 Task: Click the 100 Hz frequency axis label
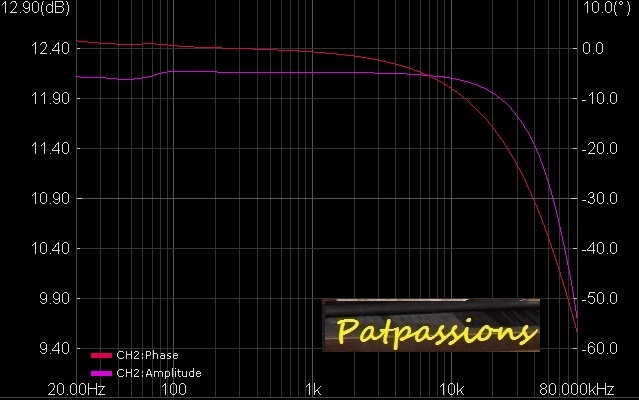(x=174, y=388)
